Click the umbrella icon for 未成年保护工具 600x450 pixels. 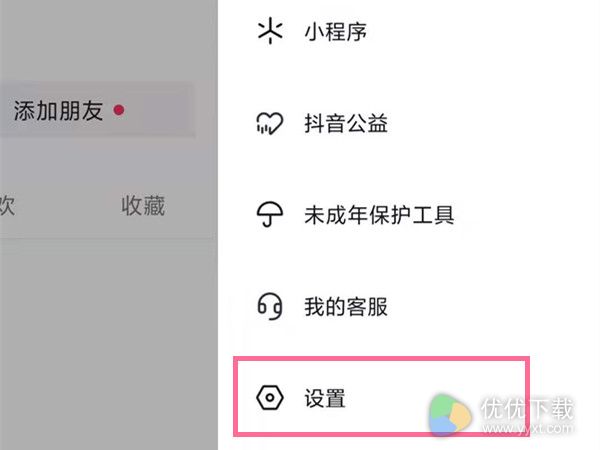click(270, 214)
